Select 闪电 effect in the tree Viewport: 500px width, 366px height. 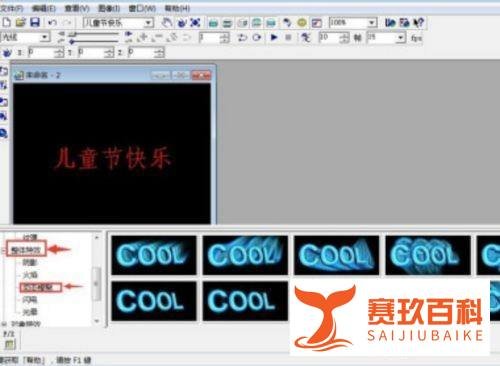tap(30, 299)
